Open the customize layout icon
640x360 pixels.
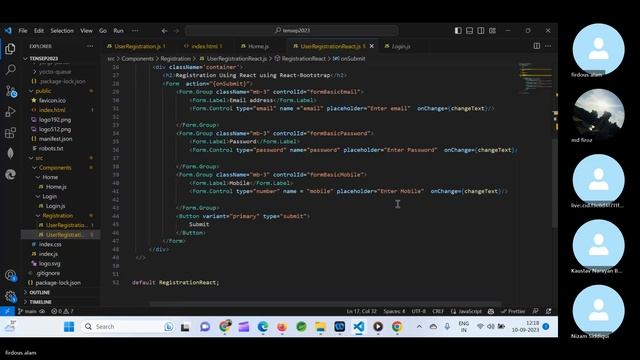(x=492, y=31)
